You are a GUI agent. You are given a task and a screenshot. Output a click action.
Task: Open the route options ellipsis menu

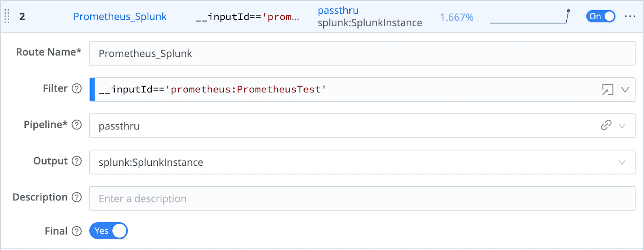click(630, 17)
